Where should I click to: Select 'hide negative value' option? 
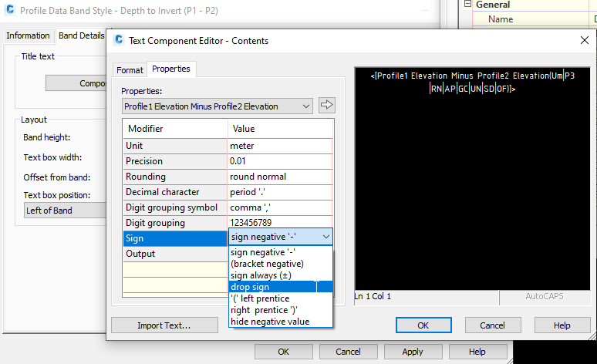[281, 322]
